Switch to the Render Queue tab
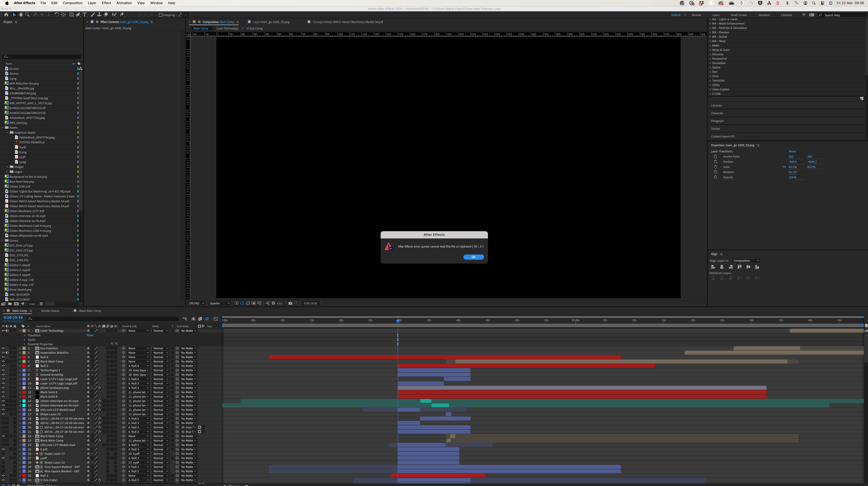 (50, 311)
